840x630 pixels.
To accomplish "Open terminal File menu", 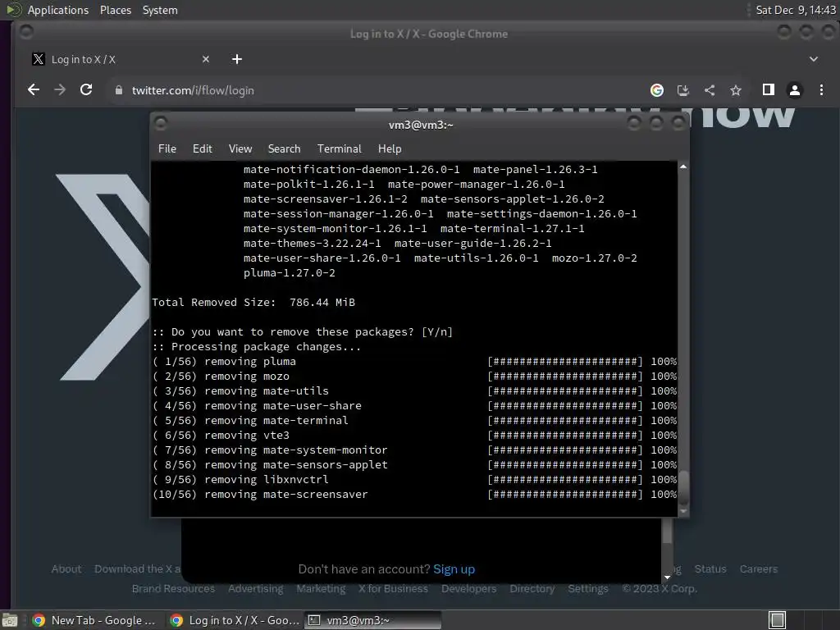I will 167,149.
